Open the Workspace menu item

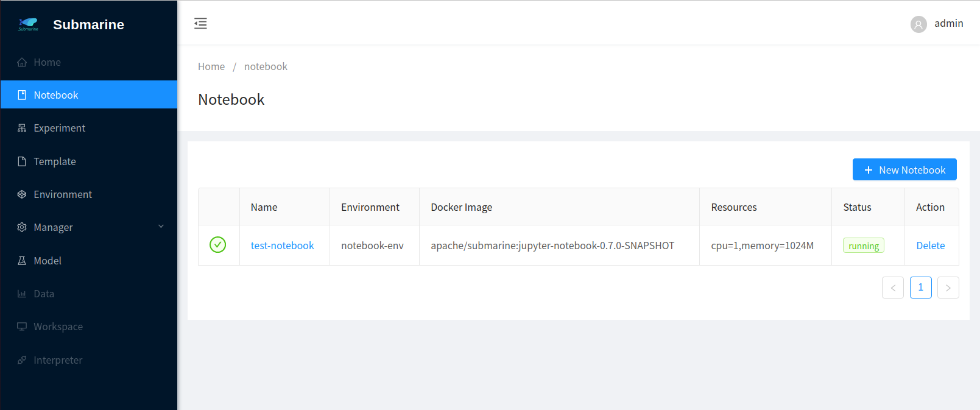point(58,327)
